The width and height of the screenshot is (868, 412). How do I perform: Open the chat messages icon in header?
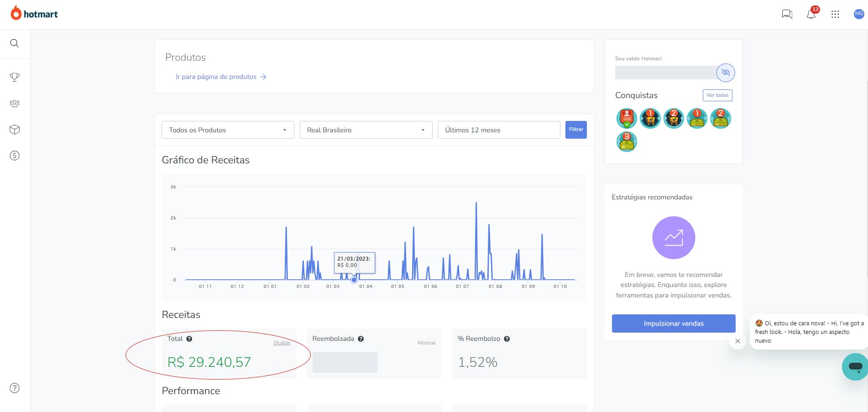(787, 14)
